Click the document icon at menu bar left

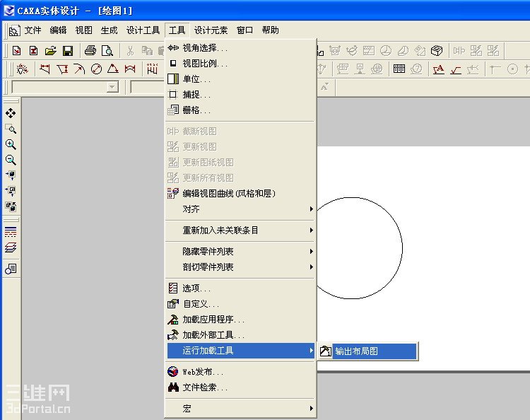(x=14, y=30)
